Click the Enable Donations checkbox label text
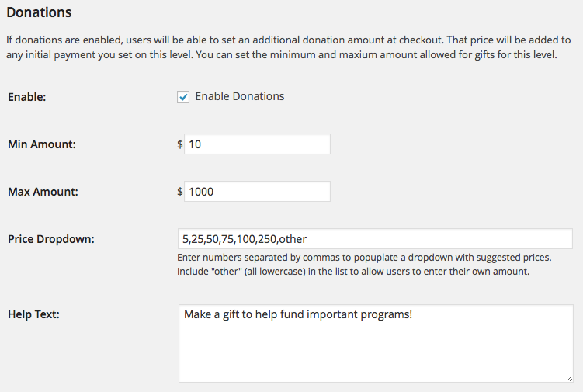Image resolution: width=583 pixels, height=392 pixels. click(240, 96)
